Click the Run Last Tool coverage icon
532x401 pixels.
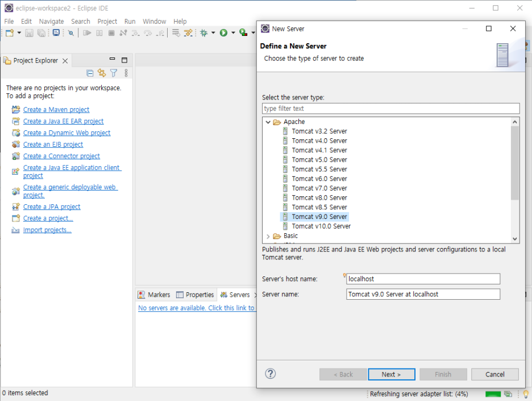click(243, 32)
